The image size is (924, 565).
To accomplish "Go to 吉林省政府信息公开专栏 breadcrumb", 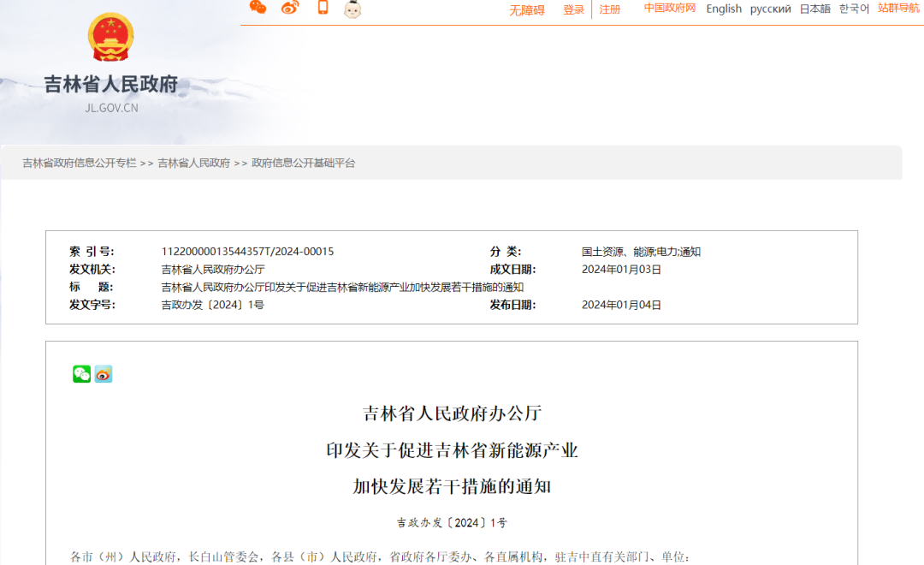I will click(x=79, y=163).
